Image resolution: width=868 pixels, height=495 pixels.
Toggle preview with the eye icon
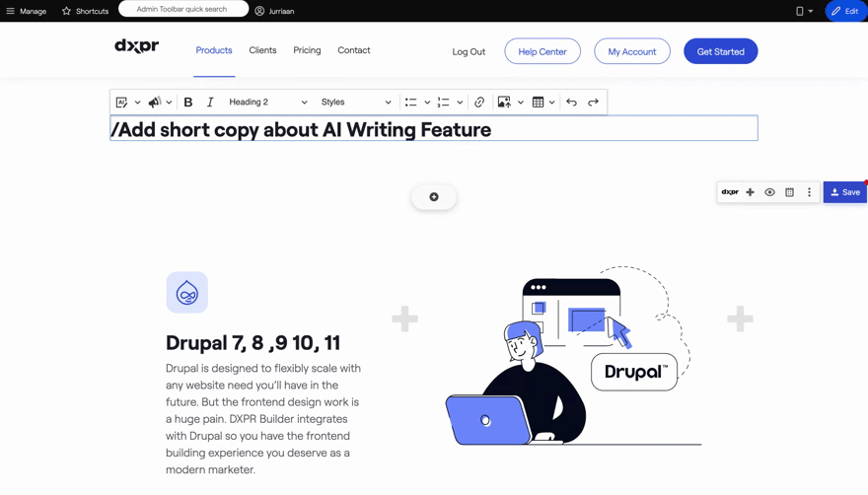click(x=769, y=192)
